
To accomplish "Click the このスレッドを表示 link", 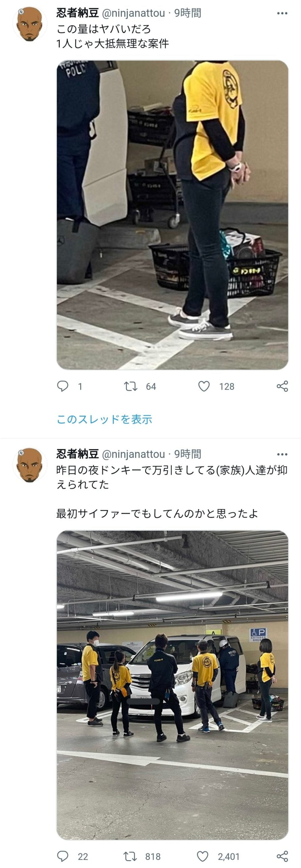I will (x=104, y=419).
